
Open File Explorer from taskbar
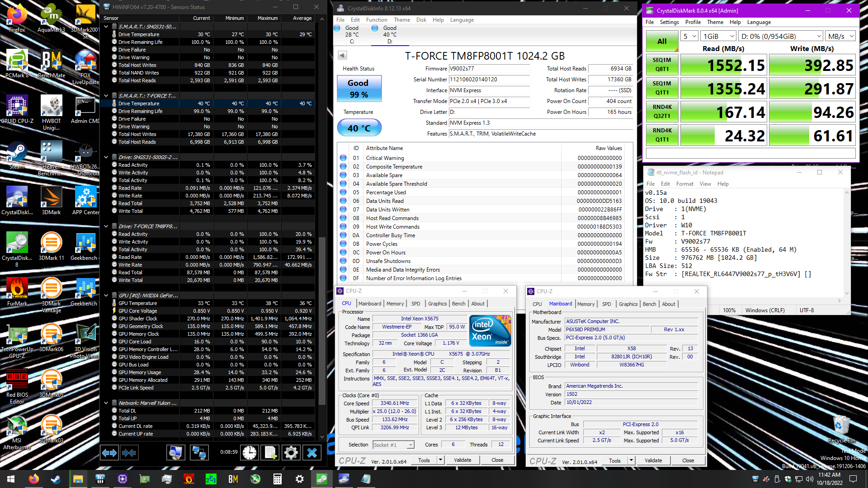click(78, 479)
